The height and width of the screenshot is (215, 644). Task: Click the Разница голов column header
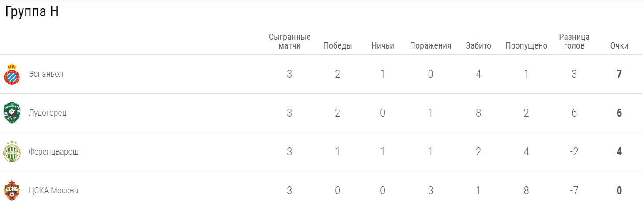(574, 41)
